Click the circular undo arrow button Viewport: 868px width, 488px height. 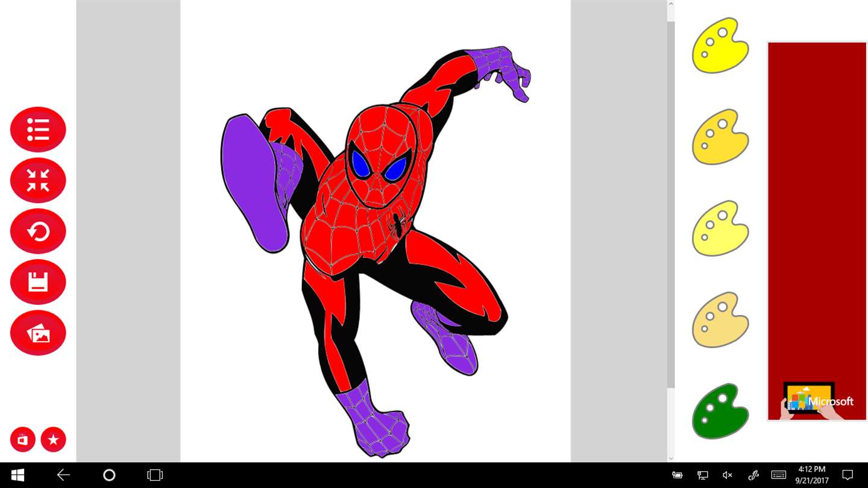(x=38, y=231)
